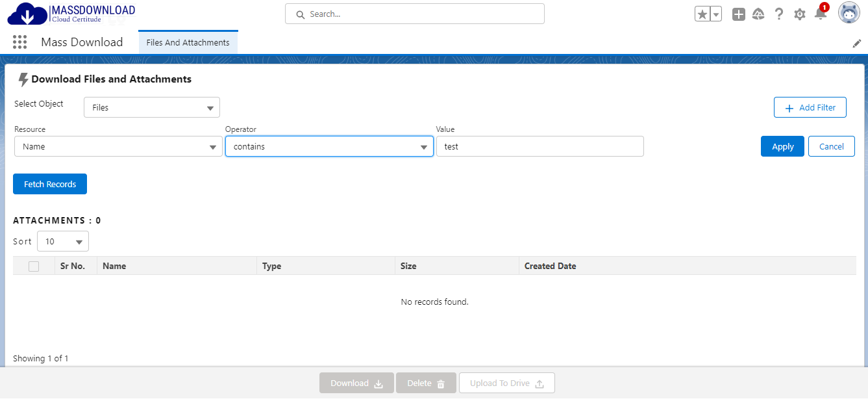Click the MassDownload cloud logo
The image size is (868, 401).
[x=27, y=14]
